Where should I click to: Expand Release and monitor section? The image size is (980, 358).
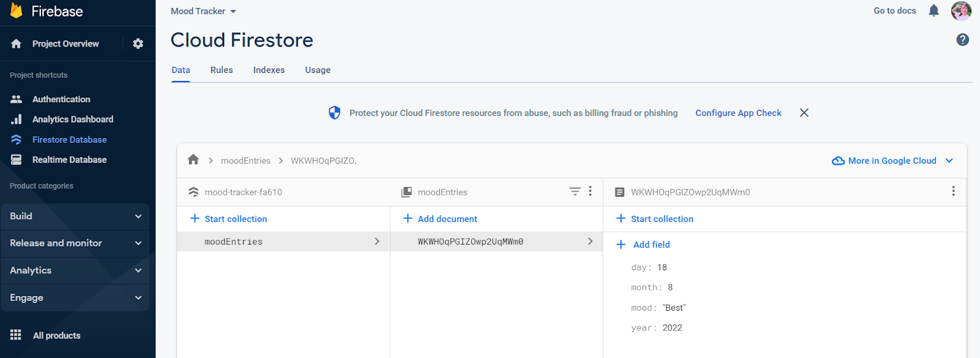75,243
